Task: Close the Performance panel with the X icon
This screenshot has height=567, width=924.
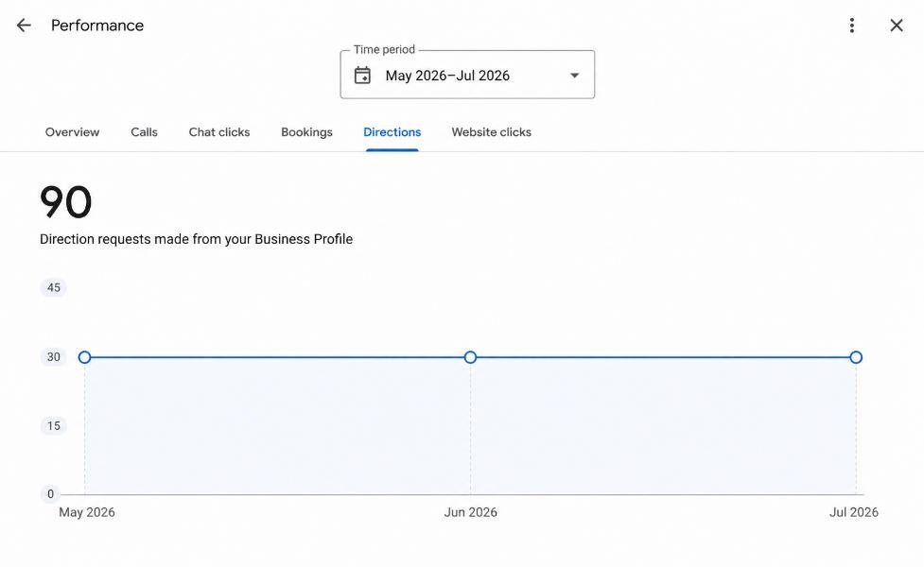Action: (897, 26)
